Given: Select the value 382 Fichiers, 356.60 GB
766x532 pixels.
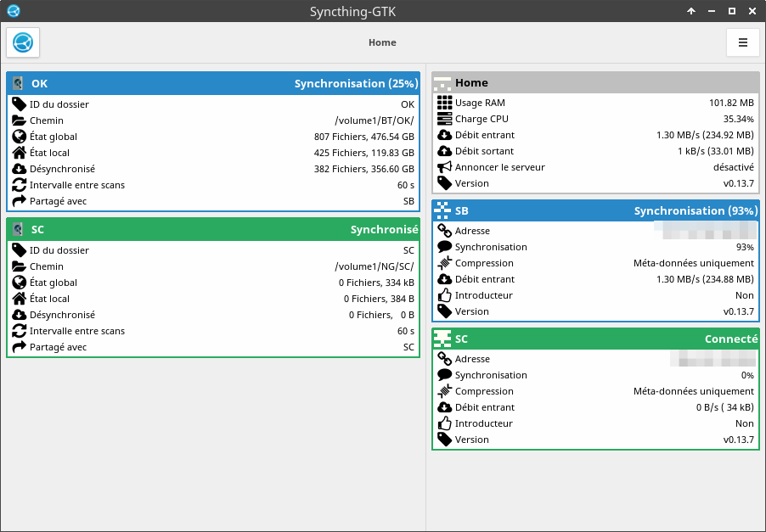Looking at the screenshot, I should point(364,169).
